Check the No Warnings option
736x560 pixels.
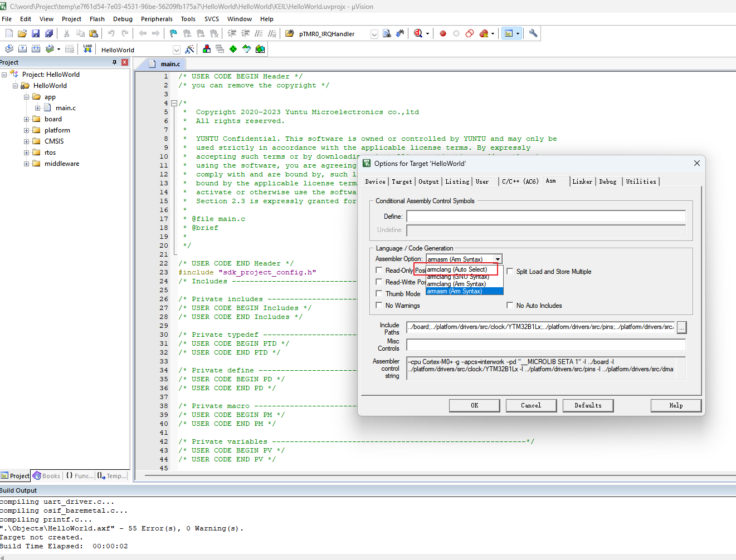pyautogui.click(x=379, y=306)
